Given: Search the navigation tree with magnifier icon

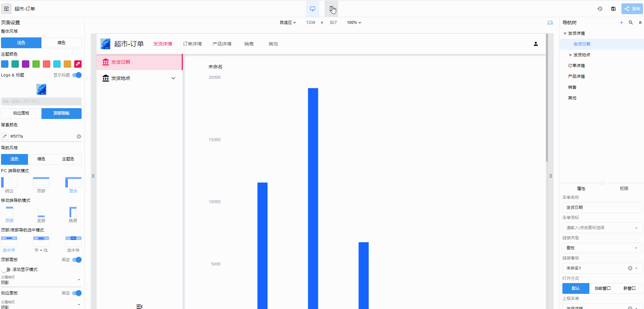Looking at the screenshot, I should pyautogui.click(x=631, y=23).
